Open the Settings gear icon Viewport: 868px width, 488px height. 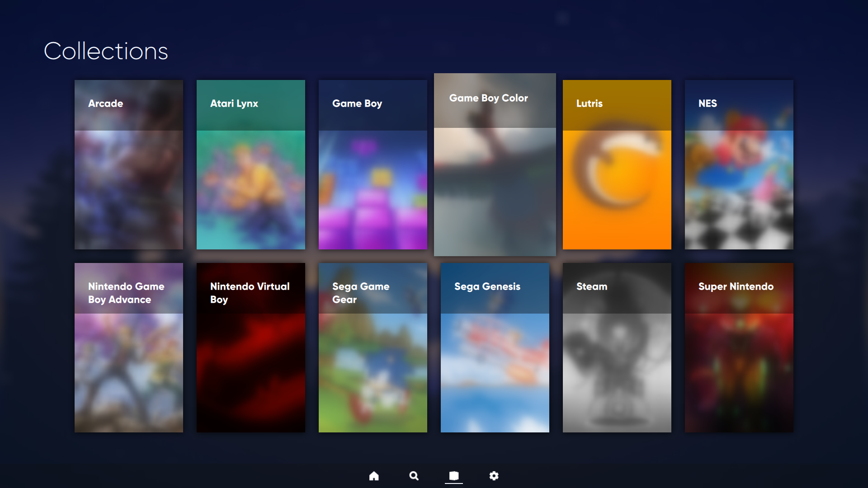click(494, 476)
